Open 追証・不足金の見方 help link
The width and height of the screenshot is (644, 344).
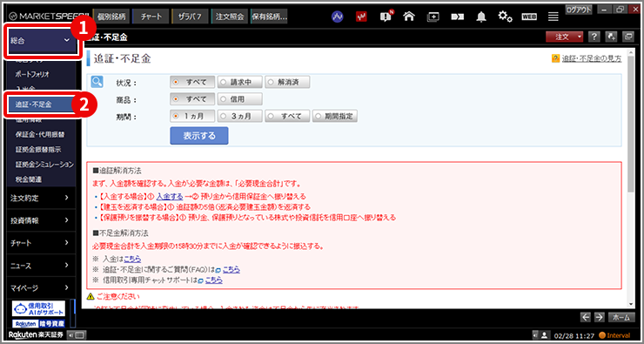[592, 58]
